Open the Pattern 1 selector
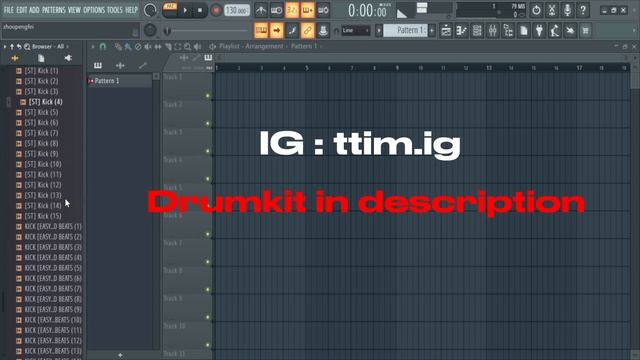 click(x=405, y=30)
